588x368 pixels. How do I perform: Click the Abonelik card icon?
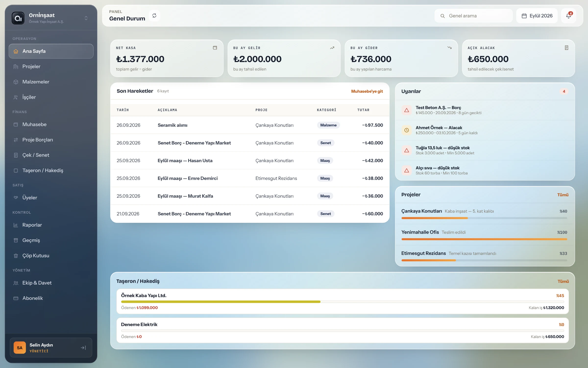(16, 298)
